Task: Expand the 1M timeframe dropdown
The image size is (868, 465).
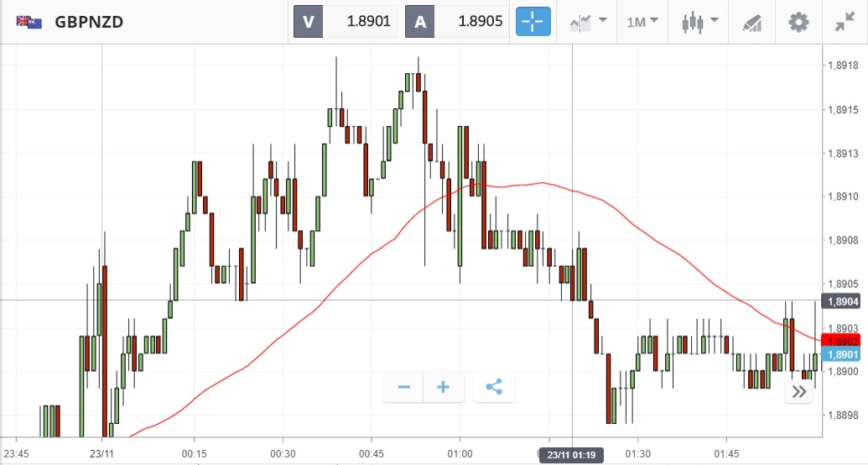Action: click(x=642, y=22)
